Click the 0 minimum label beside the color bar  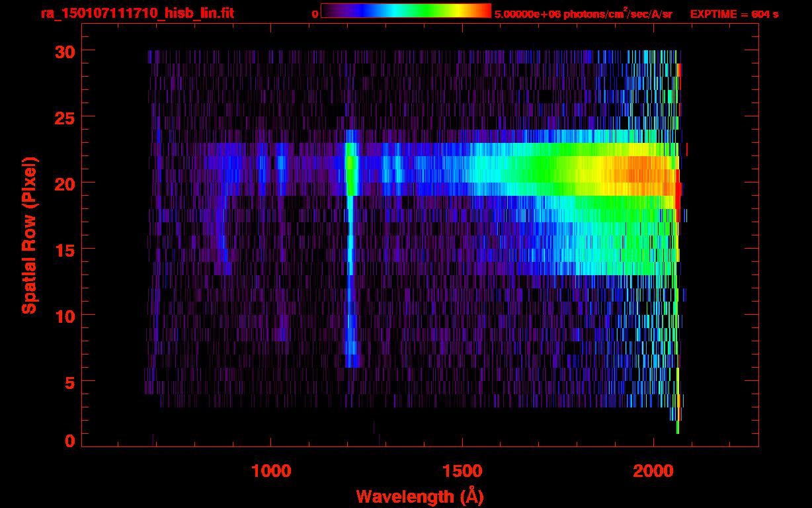pos(315,14)
